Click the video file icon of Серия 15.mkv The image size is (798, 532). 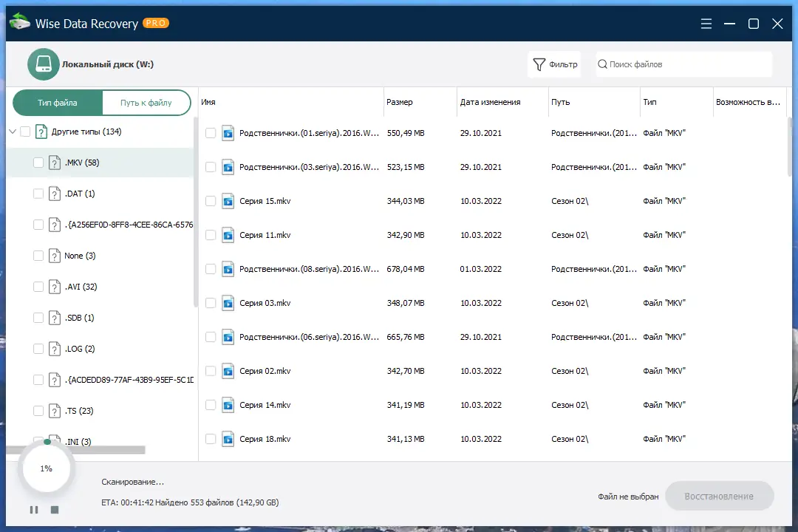(228, 201)
